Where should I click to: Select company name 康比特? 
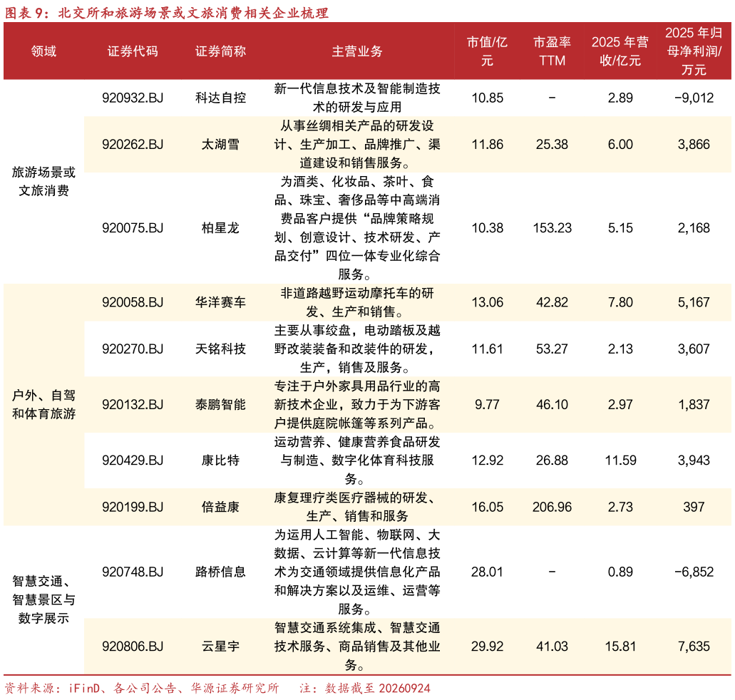[x=220, y=460]
